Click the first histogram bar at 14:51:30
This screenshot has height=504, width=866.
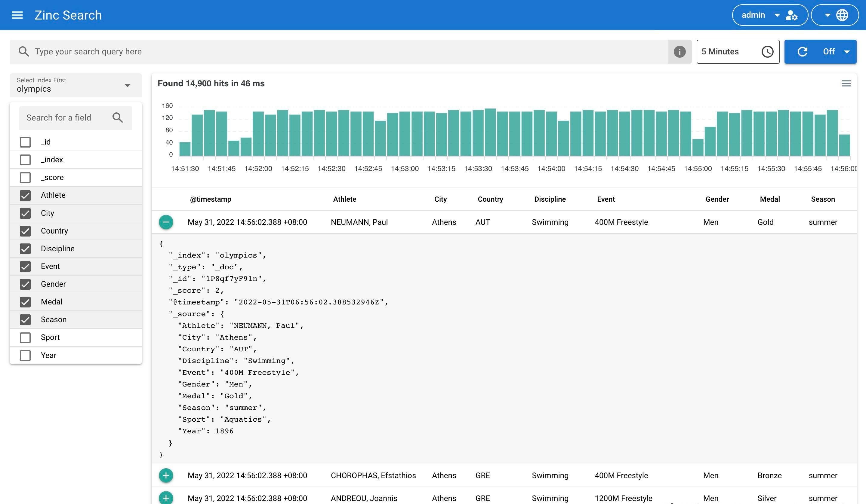(185, 149)
